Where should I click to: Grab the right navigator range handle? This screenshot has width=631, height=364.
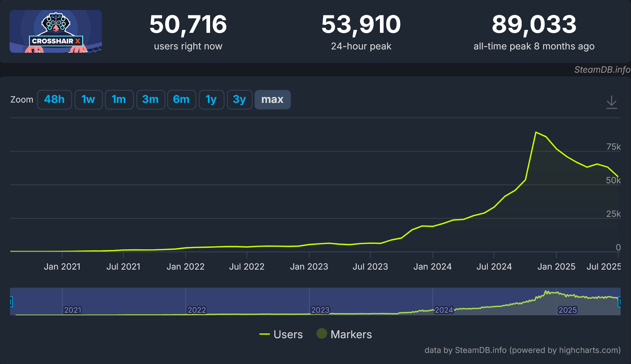[x=620, y=302]
